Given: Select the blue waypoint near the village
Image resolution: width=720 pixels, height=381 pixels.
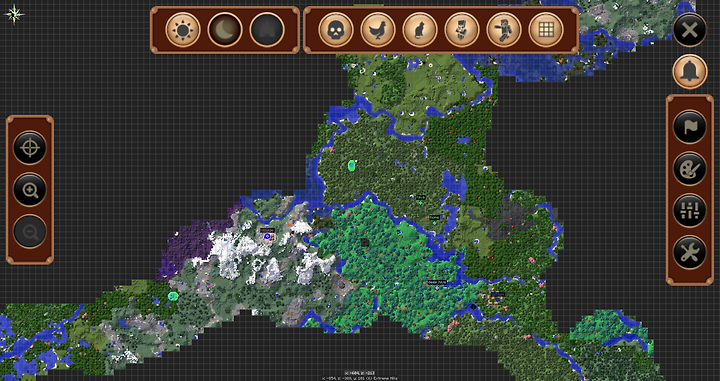Looking at the screenshot, I should tap(498, 300).
